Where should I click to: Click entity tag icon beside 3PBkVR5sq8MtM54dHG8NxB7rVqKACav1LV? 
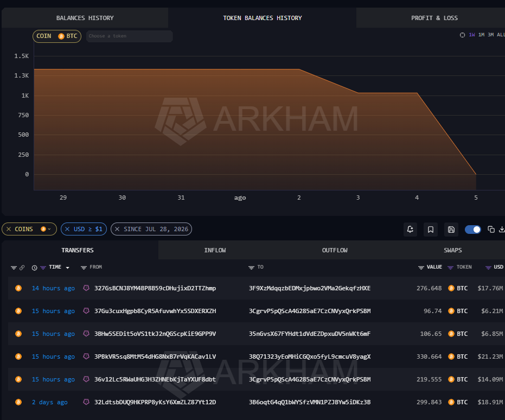86,356
